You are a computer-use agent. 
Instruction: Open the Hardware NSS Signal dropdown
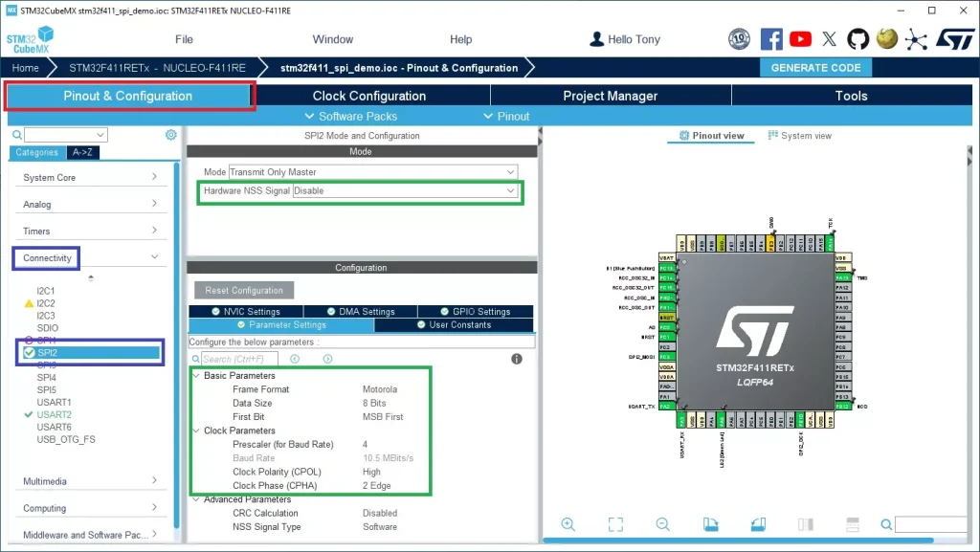pyautogui.click(x=405, y=190)
